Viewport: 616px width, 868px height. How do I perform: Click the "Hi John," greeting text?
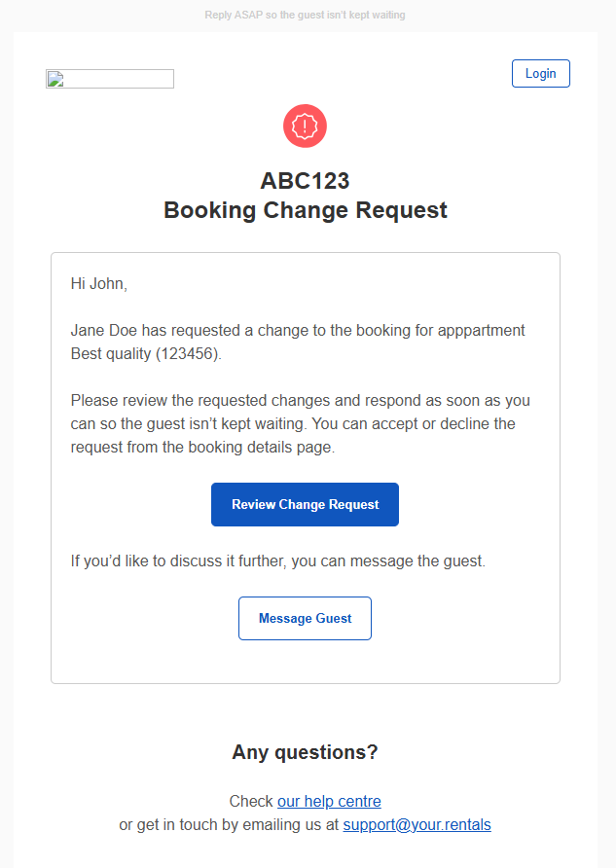tap(99, 284)
